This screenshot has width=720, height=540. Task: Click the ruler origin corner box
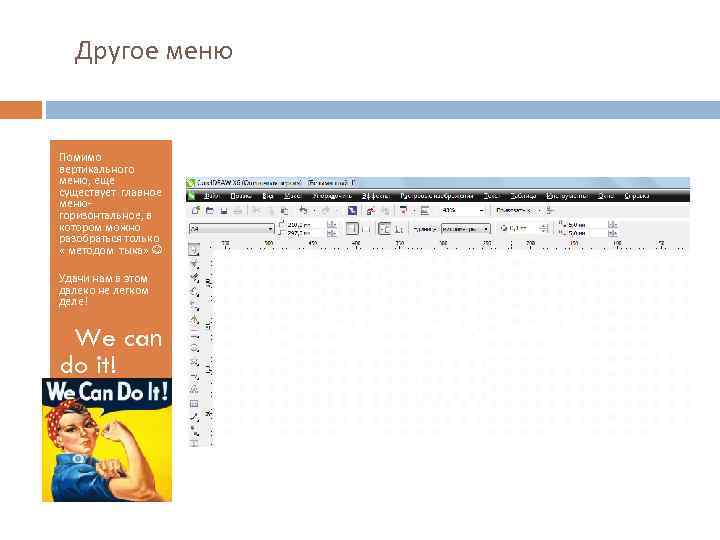209,247
